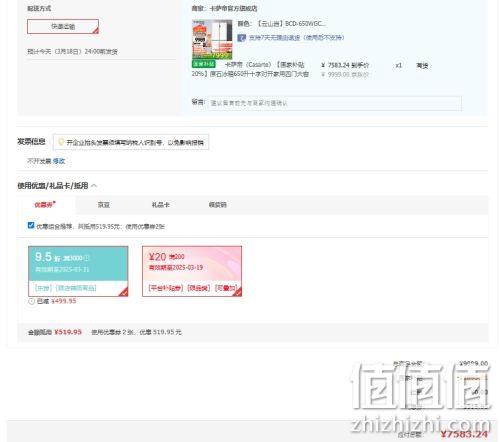Click the round icon beside 已减 ¥499.95
The height and width of the screenshot is (442, 500).
31,301
